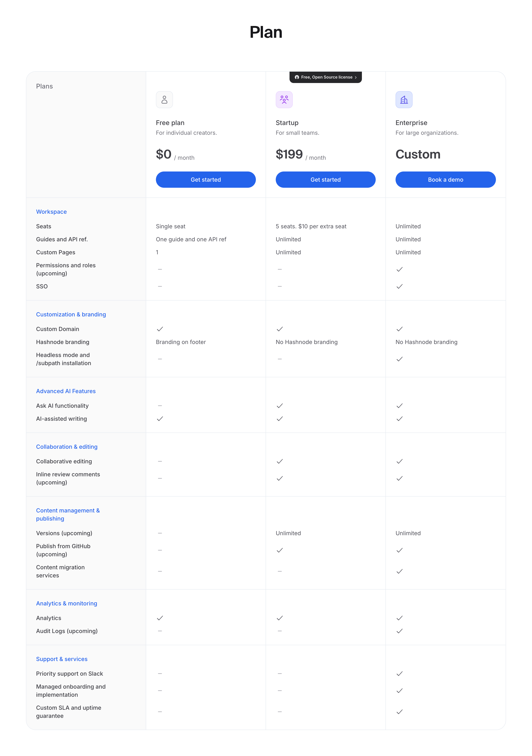
Task: Click Enterprise Custom SLA guarantee checkmark
Action: pos(399,712)
